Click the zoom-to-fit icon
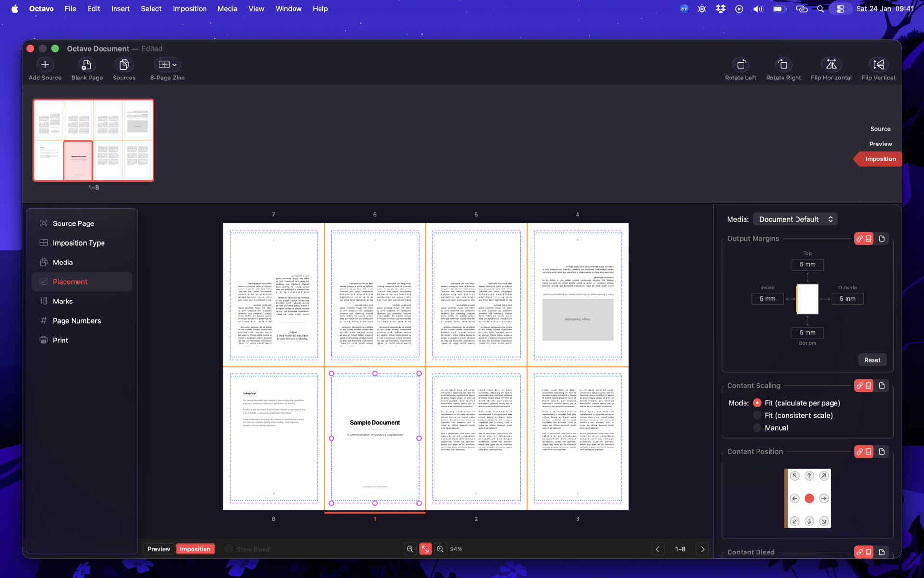The image size is (924, 578). pos(425,549)
